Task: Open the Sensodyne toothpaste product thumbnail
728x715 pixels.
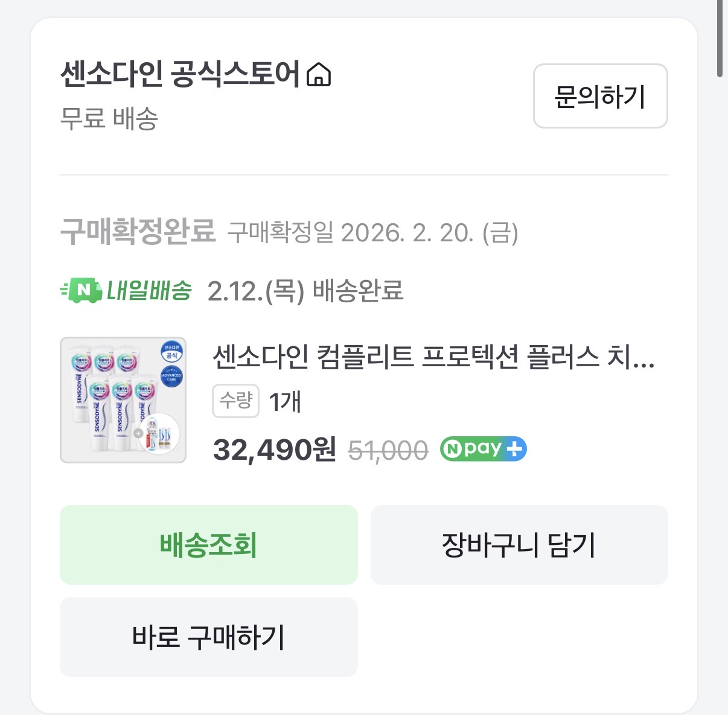Action: (x=123, y=400)
